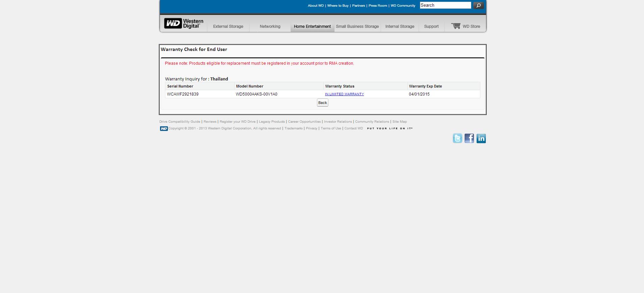
Task: Open the Internal Storage menu
Action: 400,26
